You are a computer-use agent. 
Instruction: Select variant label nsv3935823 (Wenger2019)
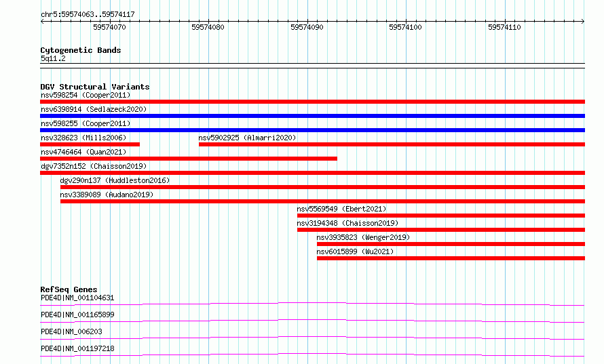point(363,237)
